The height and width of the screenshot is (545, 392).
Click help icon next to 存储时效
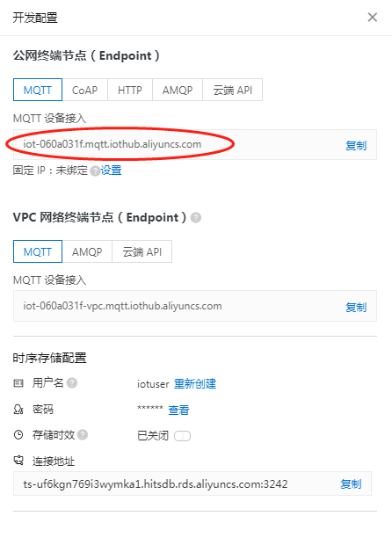(x=83, y=434)
